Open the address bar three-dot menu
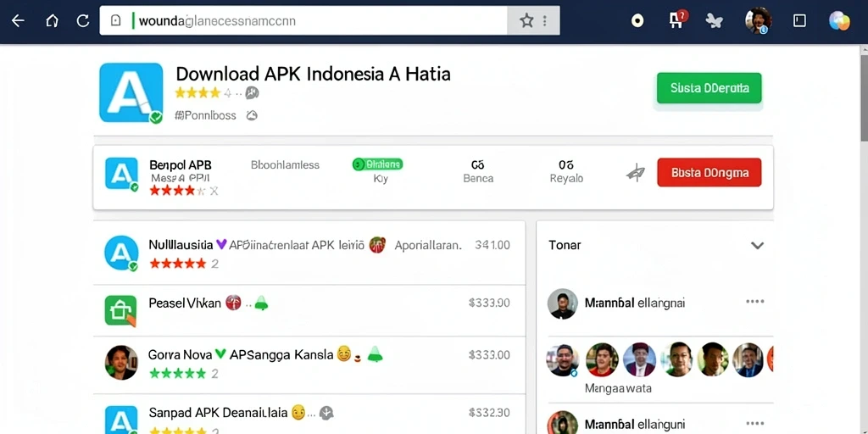The image size is (868, 434). [545, 21]
